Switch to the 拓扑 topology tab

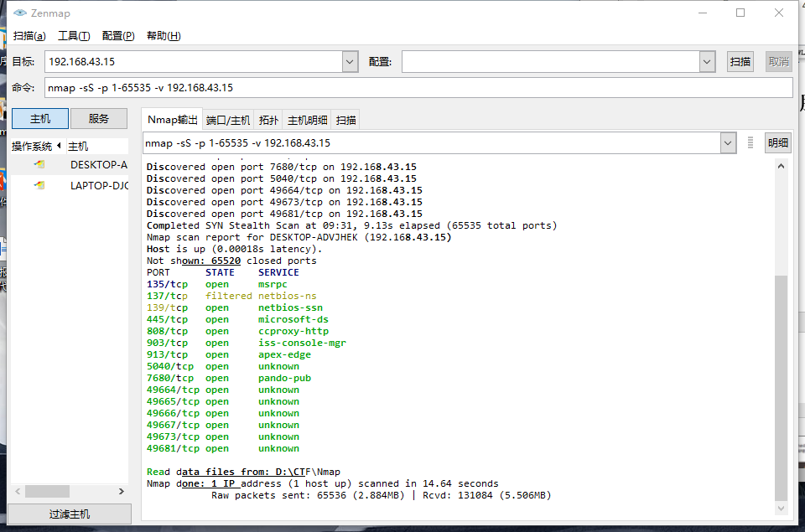(268, 120)
